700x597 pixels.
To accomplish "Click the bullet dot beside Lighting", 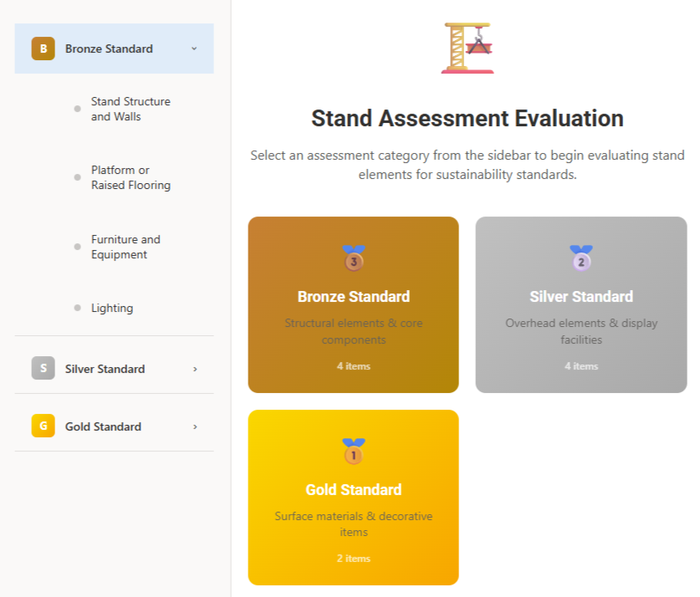I will (x=77, y=308).
